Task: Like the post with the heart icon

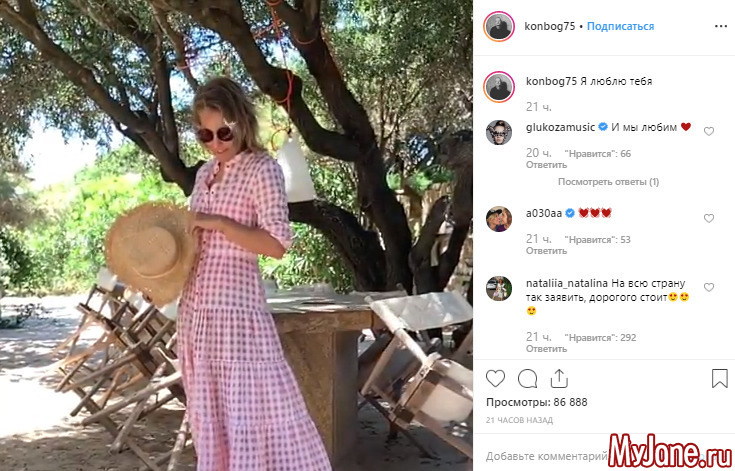Action: click(495, 378)
